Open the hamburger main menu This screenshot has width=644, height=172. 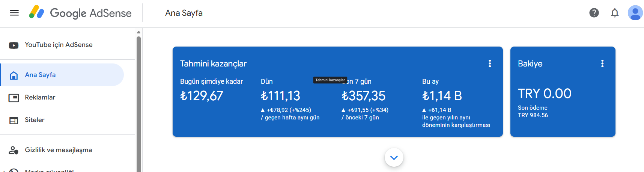(14, 13)
